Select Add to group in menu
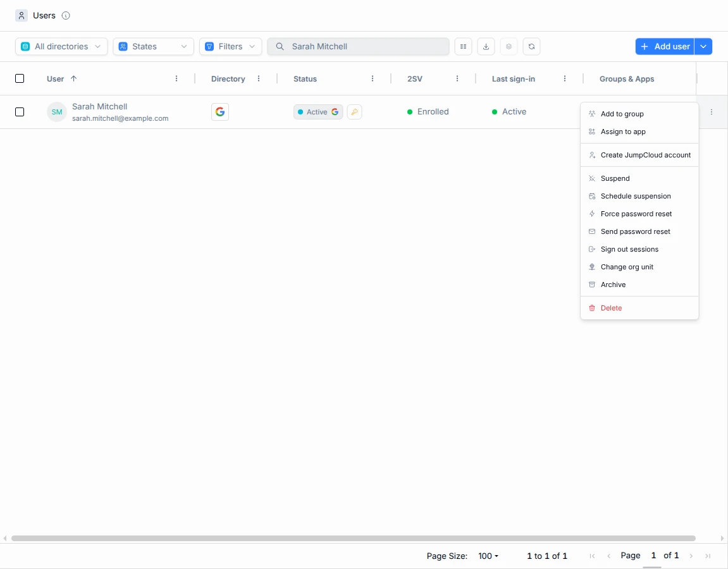728x569 pixels. pos(639,114)
